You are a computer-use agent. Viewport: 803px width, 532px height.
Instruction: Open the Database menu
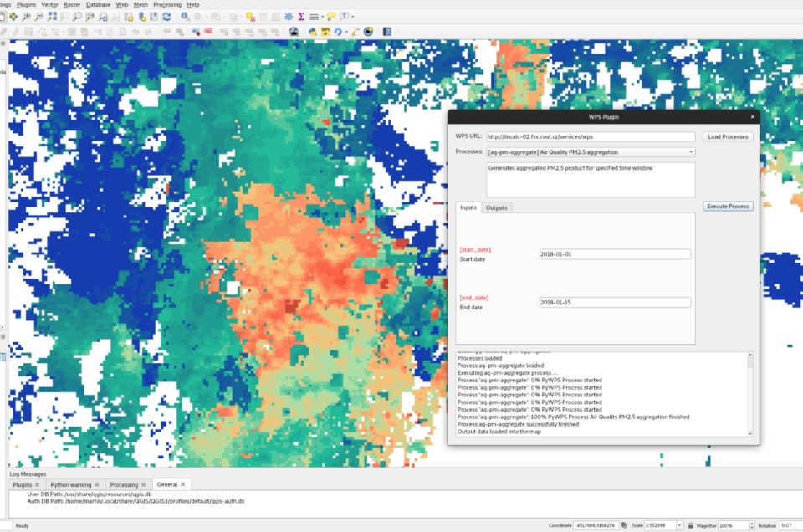(99, 5)
